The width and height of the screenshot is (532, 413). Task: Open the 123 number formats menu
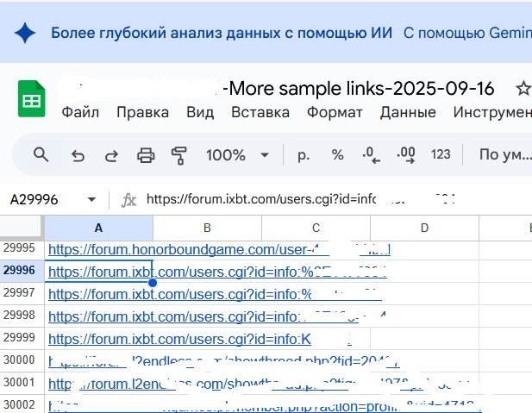tap(441, 154)
